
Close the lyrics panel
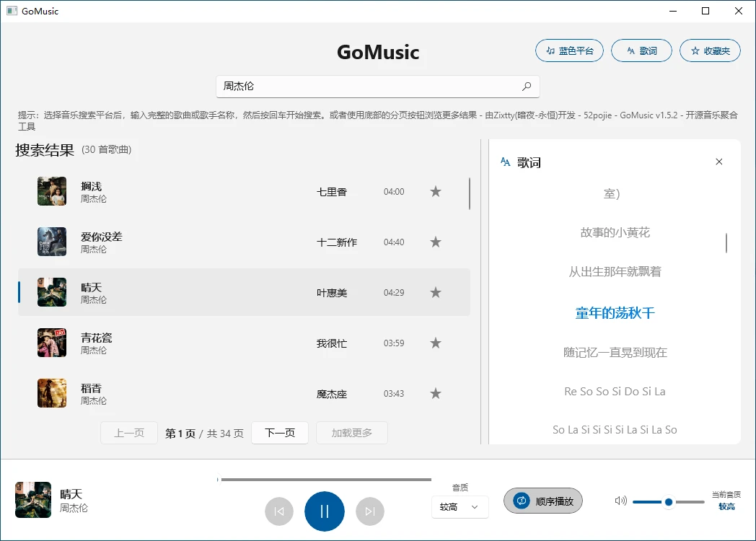(718, 162)
